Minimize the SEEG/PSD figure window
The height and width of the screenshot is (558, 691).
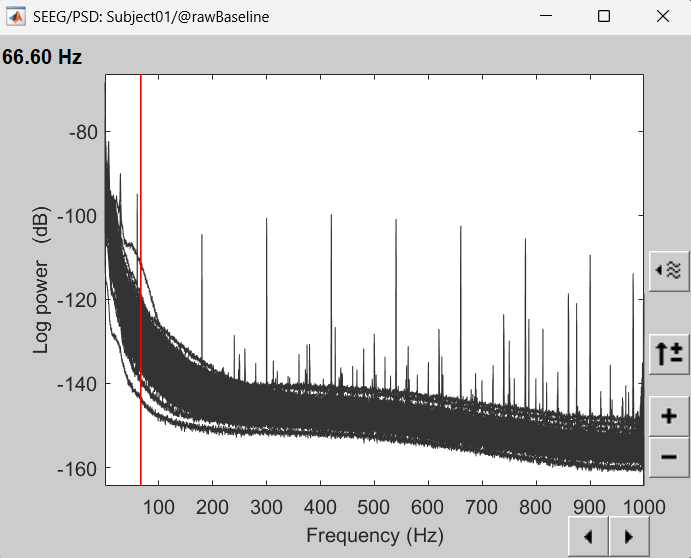click(547, 17)
